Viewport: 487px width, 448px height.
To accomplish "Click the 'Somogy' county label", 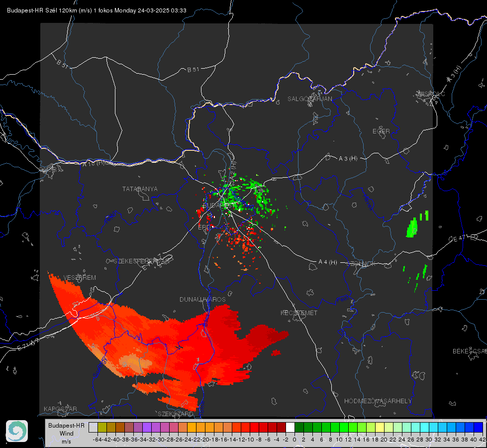I will (100, 367).
